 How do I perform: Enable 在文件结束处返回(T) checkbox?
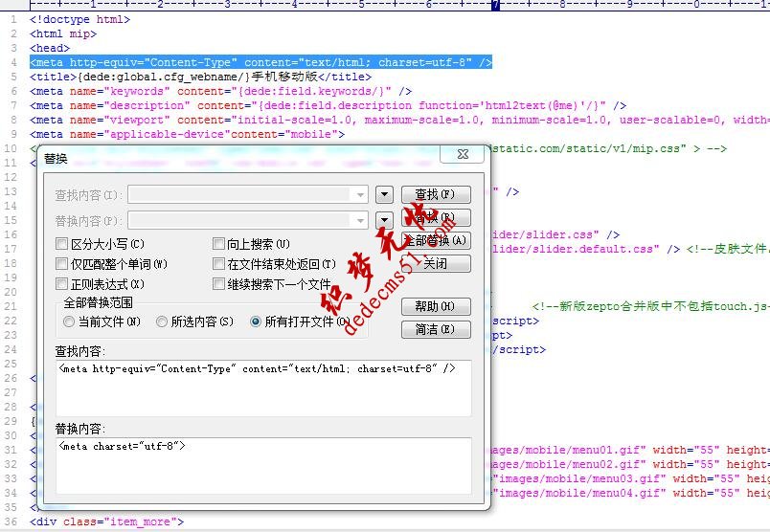pyautogui.click(x=218, y=263)
